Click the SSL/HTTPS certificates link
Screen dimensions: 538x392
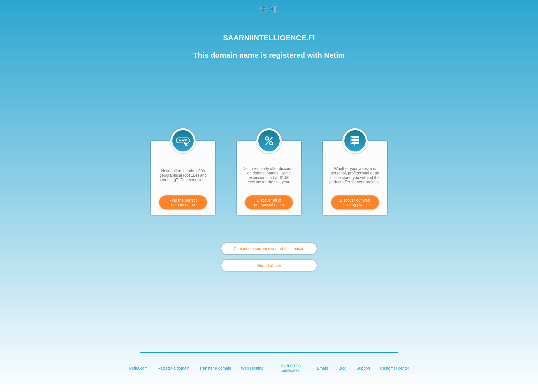coord(290,368)
